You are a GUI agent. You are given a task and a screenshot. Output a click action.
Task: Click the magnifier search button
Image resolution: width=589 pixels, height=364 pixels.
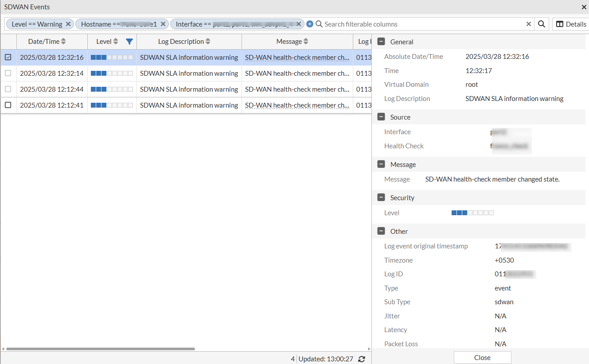coord(542,24)
